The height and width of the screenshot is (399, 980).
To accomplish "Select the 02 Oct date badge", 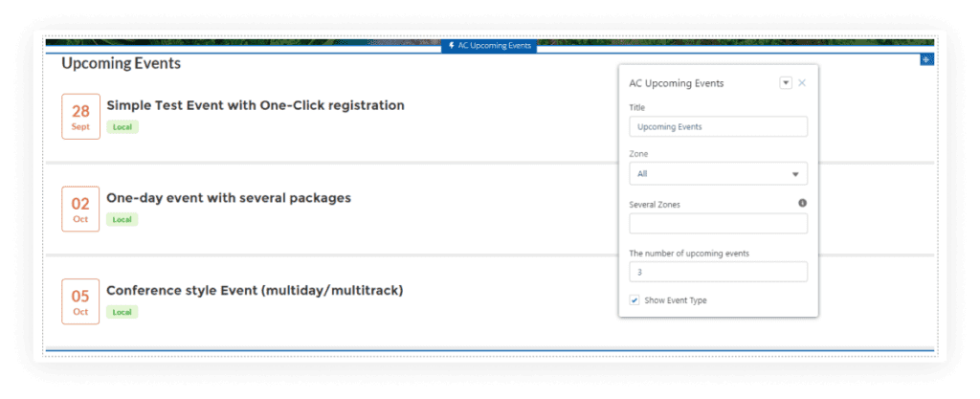I will point(80,210).
